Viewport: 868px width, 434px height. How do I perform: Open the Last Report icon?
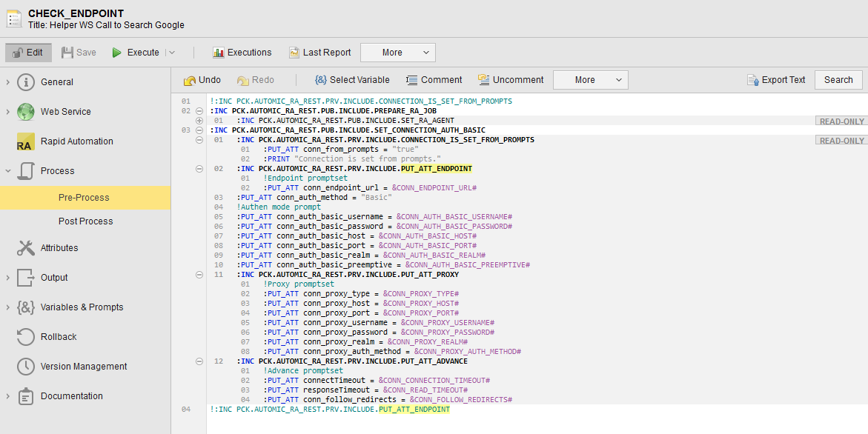(294, 53)
